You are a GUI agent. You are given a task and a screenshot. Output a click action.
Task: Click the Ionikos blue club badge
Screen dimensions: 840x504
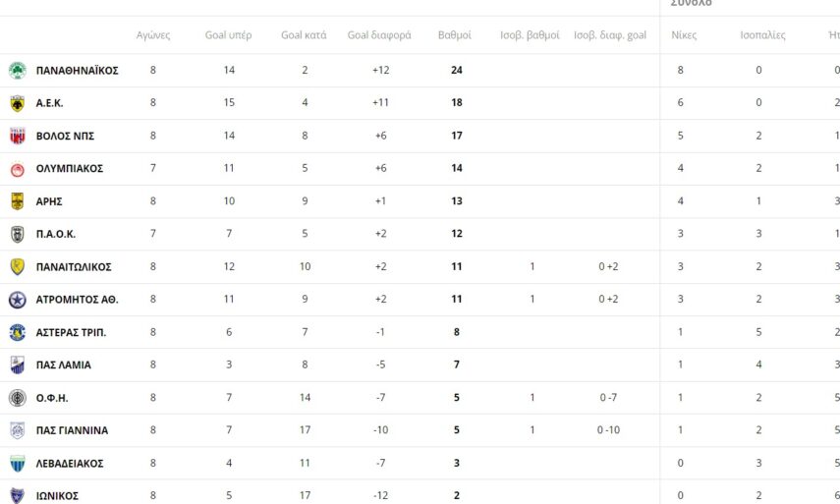(x=17, y=496)
